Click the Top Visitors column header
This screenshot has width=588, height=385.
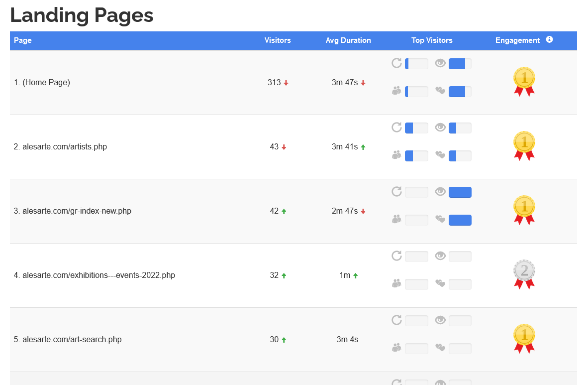pos(432,40)
